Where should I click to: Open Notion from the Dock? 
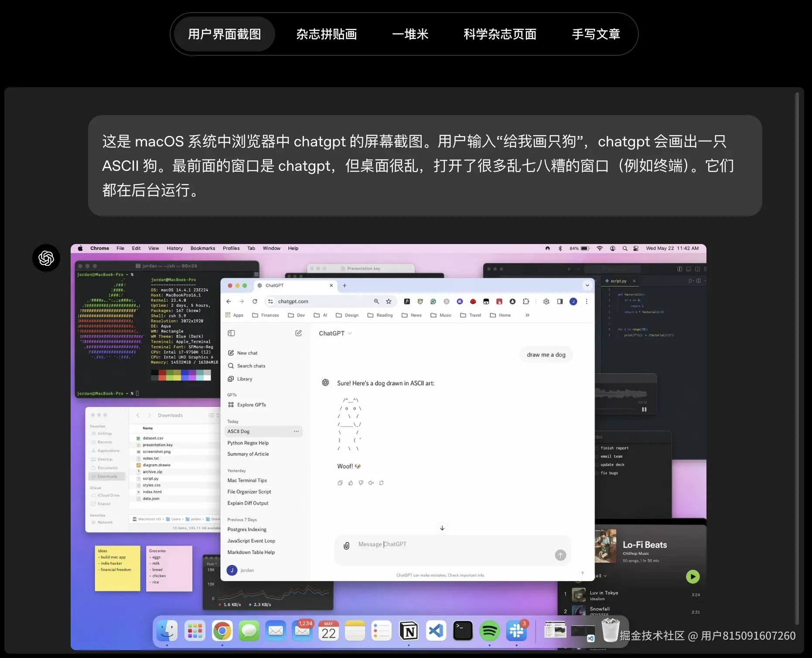pos(409,631)
